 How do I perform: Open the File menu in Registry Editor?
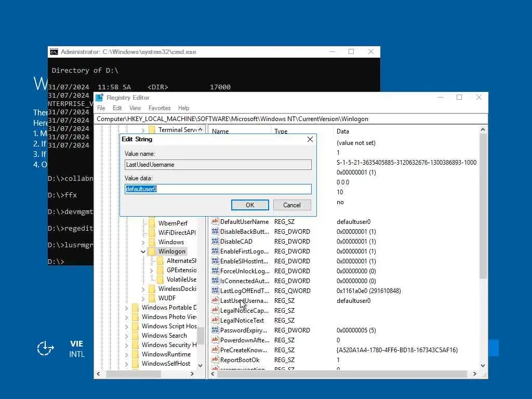[101, 108]
